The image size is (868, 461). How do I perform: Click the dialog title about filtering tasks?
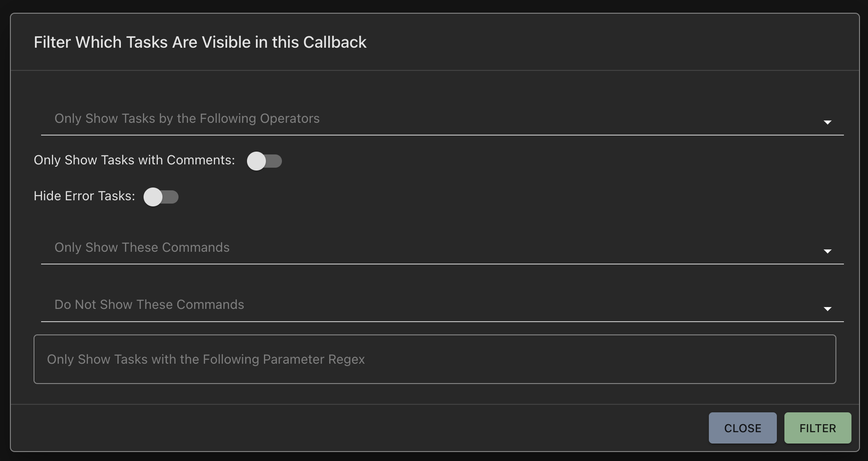pyautogui.click(x=200, y=43)
